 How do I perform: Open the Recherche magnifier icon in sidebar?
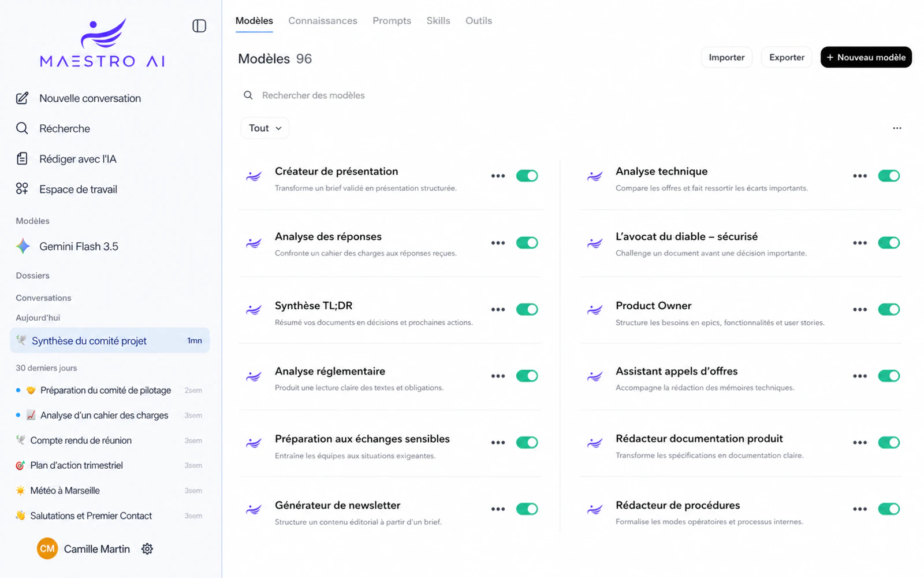22,128
